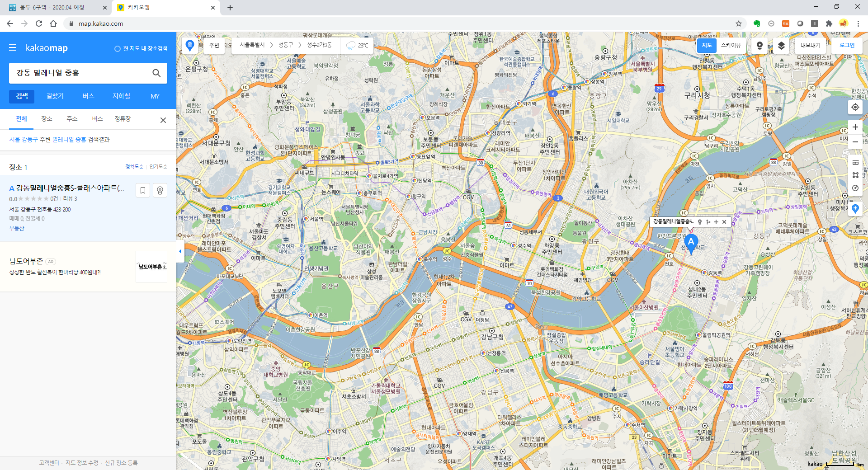The image size is (868, 470).
Task: Open roadview from the marker popup
Action: click(700, 222)
